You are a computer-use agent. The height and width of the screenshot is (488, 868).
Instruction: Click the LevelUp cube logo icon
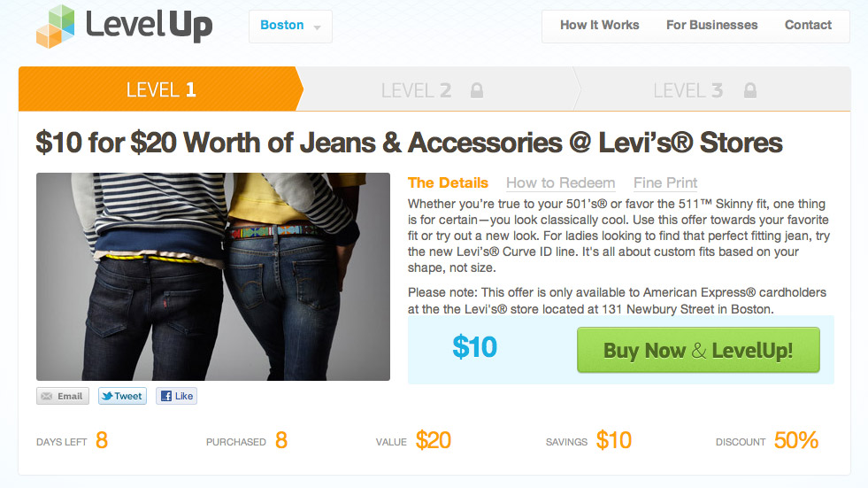(56, 26)
